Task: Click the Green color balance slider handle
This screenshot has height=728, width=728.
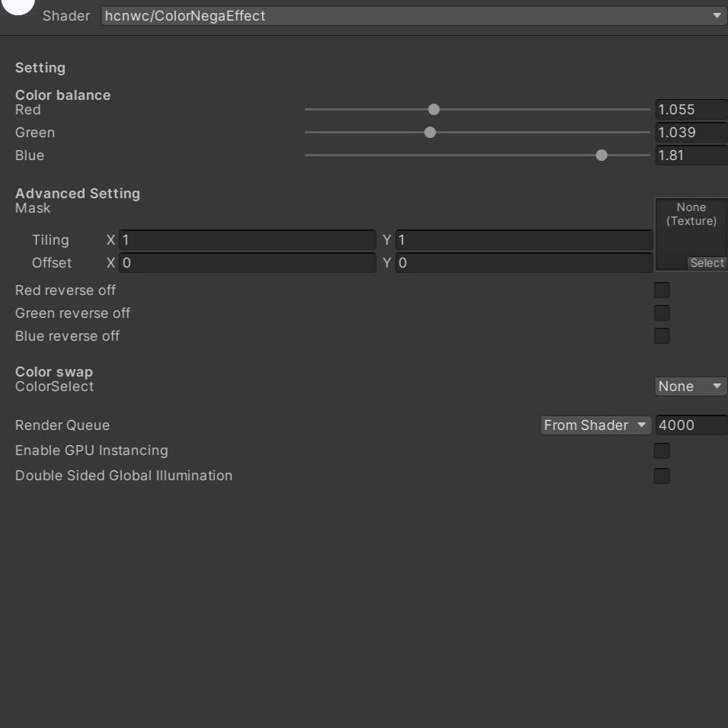Action: [430, 133]
